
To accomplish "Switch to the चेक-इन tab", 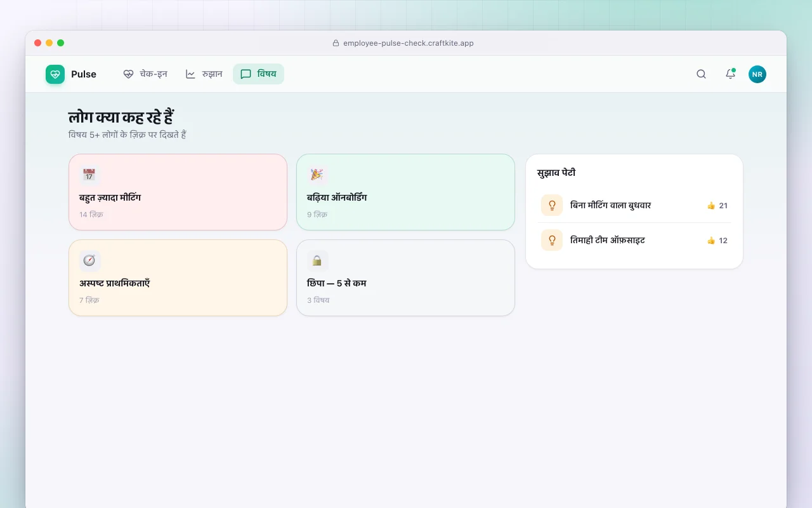I will point(145,74).
